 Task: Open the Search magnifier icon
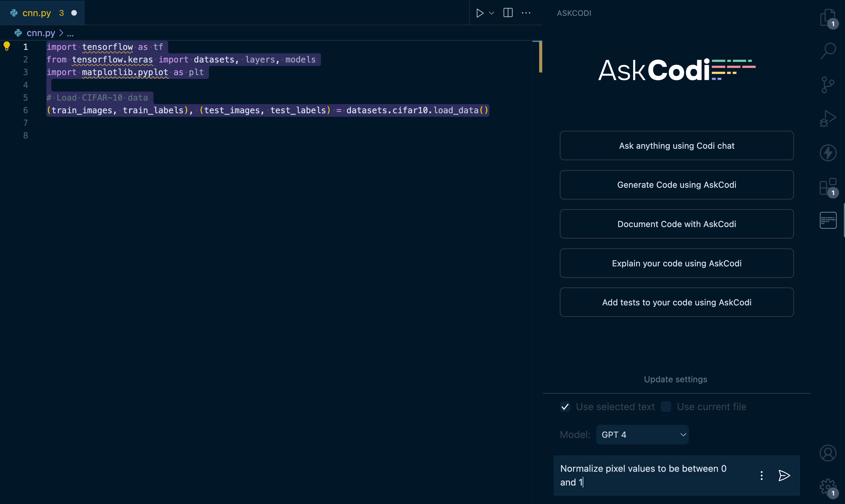[828, 51]
